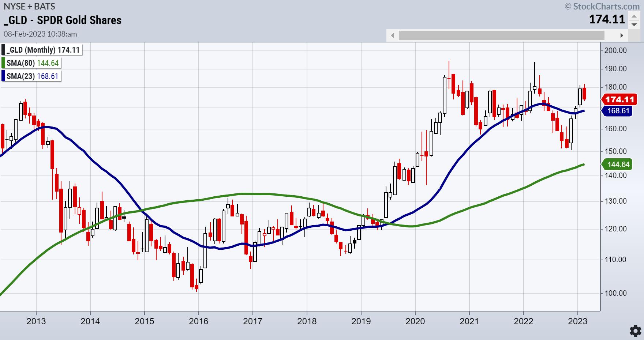Select the SMA(23) legend entry
644x340 pixels.
tap(33, 76)
